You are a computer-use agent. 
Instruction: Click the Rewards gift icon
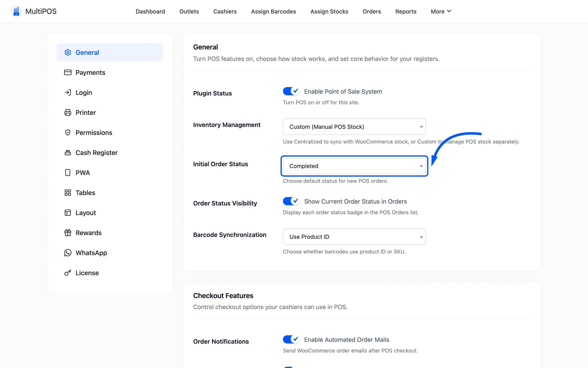pyautogui.click(x=68, y=233)
